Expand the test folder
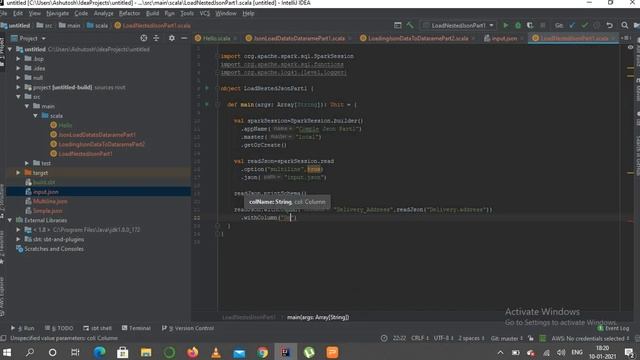Image resolution: width=640 pixels, height=360 pixels. click(27, 163)
